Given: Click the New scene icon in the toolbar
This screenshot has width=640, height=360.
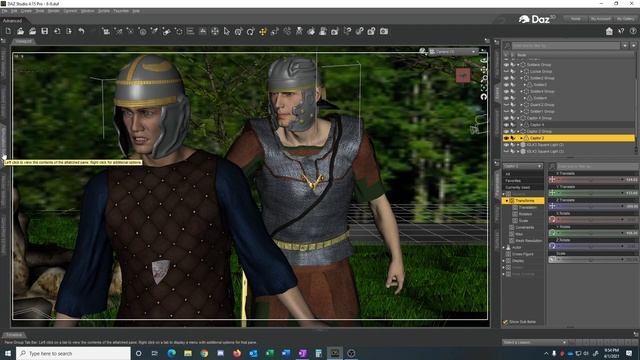Looking at the screenshot, I should pyautogui.click(x=8, y=31).
